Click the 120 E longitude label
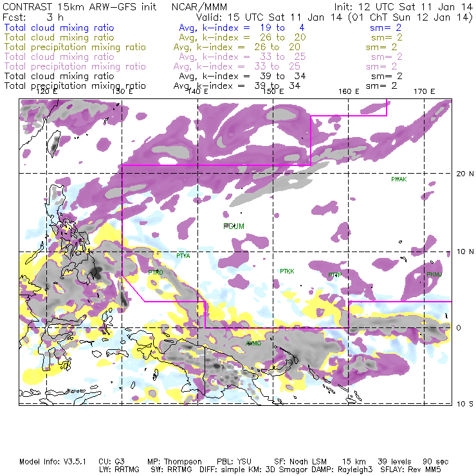 (46, 91)
